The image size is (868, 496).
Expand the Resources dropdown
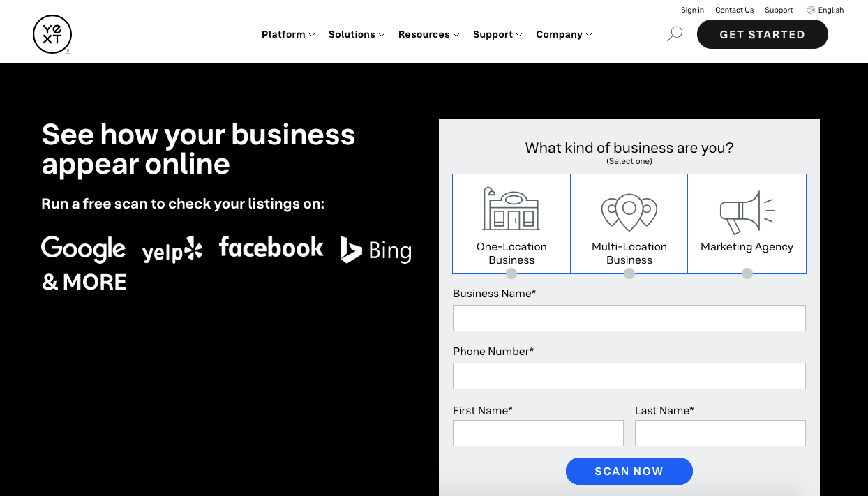pyautogui.click(x=428, y=34)
